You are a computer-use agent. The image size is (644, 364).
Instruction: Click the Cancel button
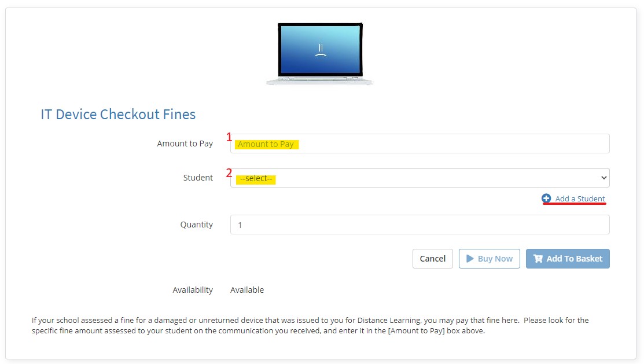tap(432, 259)
